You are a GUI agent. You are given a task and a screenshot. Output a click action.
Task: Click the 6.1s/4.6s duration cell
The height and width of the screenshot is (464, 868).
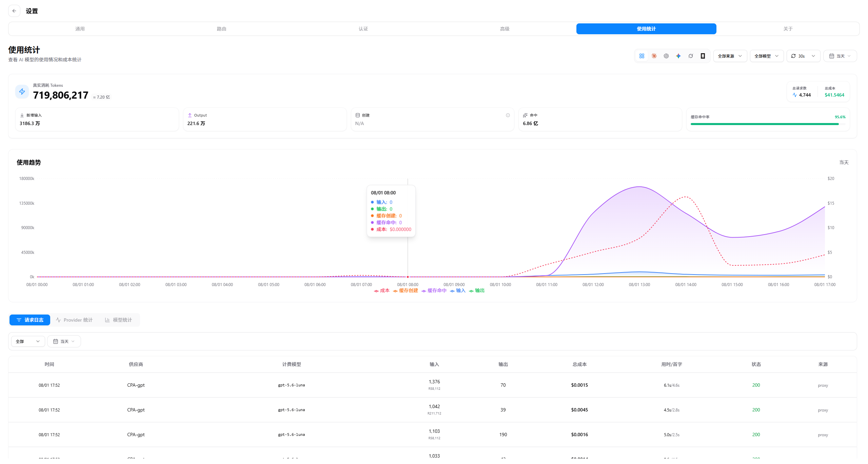pyautogui.click(x=671, y=385)
